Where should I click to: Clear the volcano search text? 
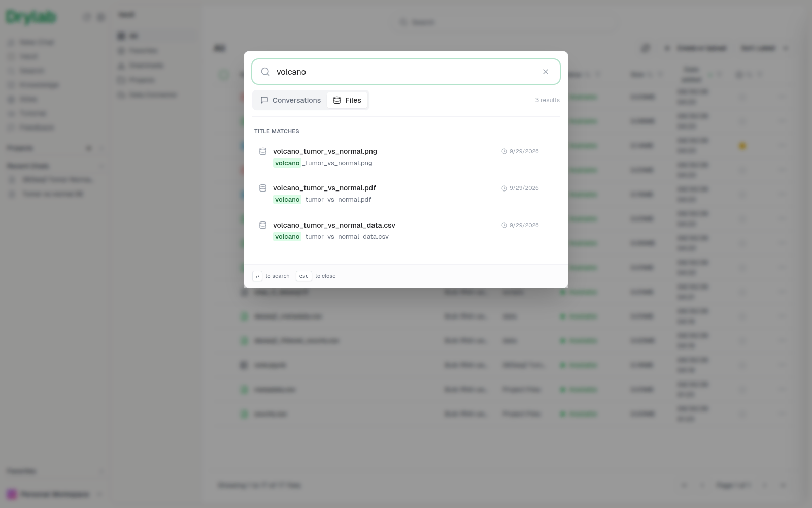coord(546,72)
